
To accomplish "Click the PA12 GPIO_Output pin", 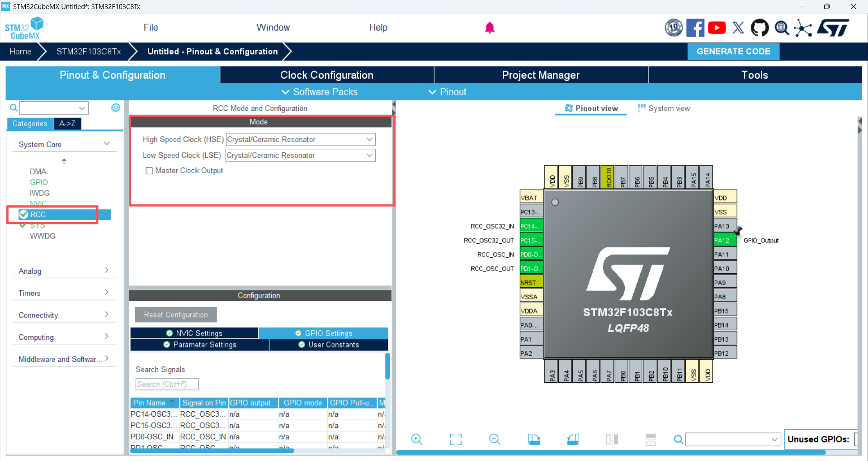I will (x=725, y=240).
